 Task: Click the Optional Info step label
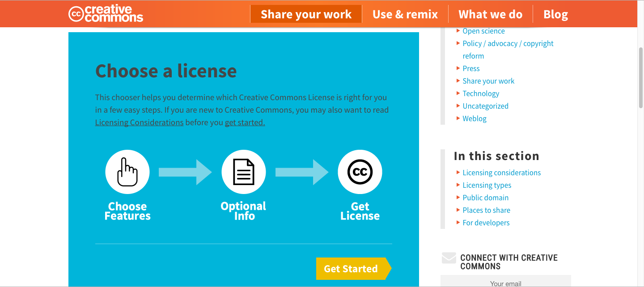click(243, 211)
